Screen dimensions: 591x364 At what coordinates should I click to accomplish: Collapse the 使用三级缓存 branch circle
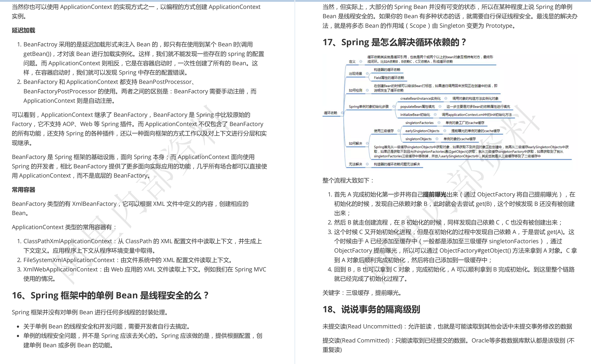399,131
